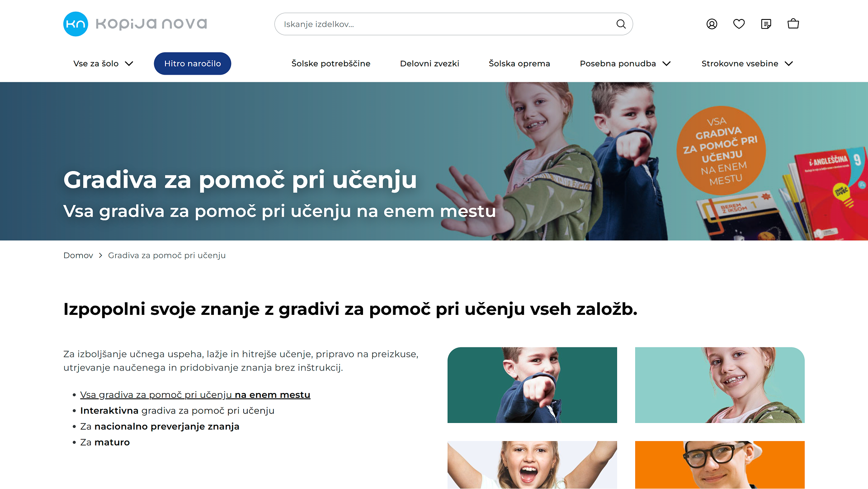Viewport: 868px width, 489px height.
Task: Open Delovni zvezki menu item
Action: click(429, 64)
